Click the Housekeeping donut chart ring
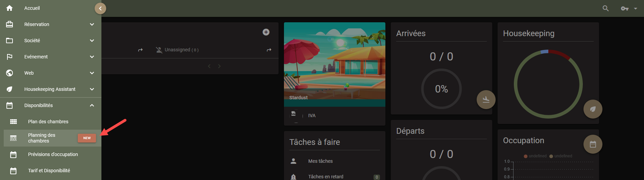 [548, 84]
